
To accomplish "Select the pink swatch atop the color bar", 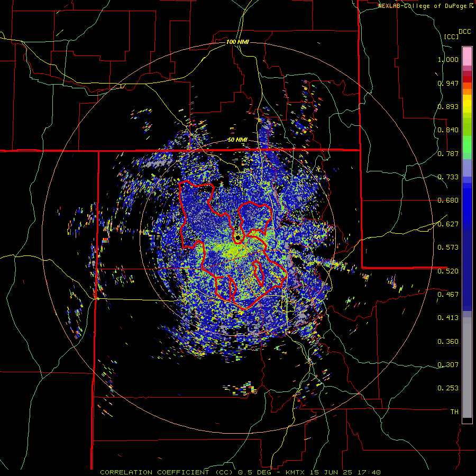I will 467,56.
